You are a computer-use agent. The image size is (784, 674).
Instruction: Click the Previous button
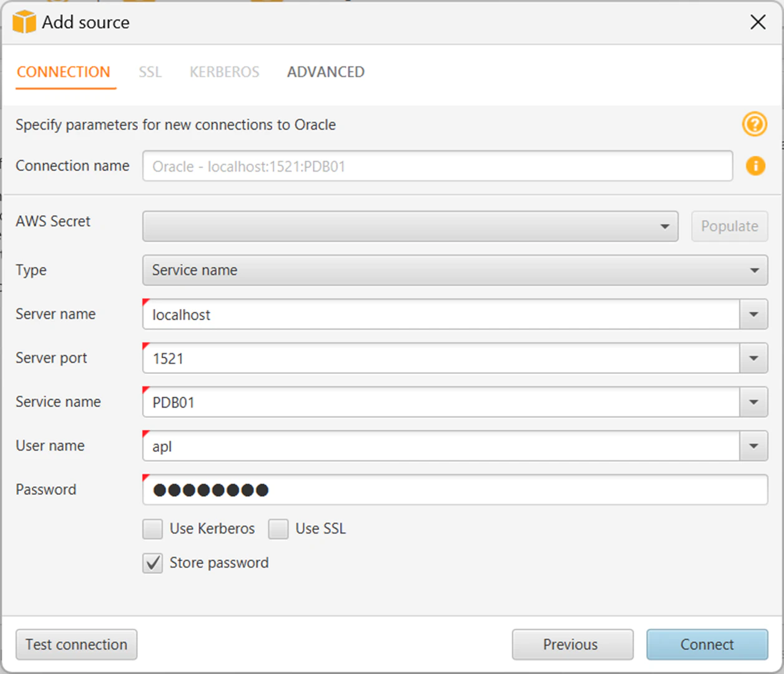[572, 644]
